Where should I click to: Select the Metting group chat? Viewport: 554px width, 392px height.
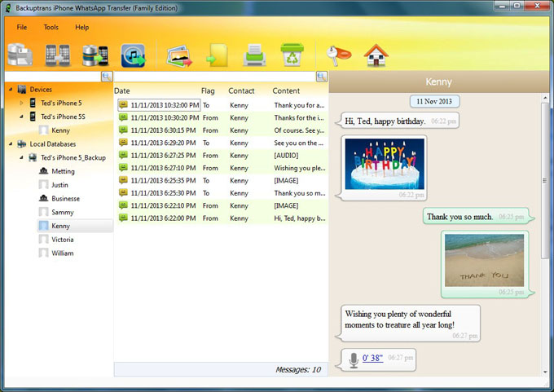pos(63,171)
